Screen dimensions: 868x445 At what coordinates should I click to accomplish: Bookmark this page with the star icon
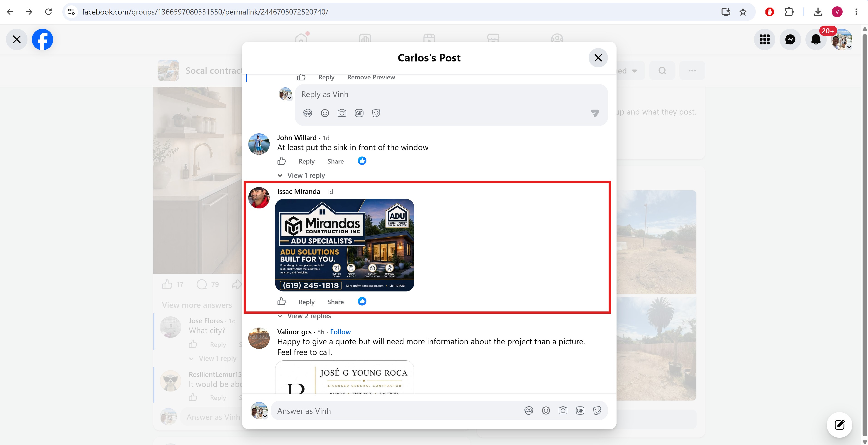(743, 12)
